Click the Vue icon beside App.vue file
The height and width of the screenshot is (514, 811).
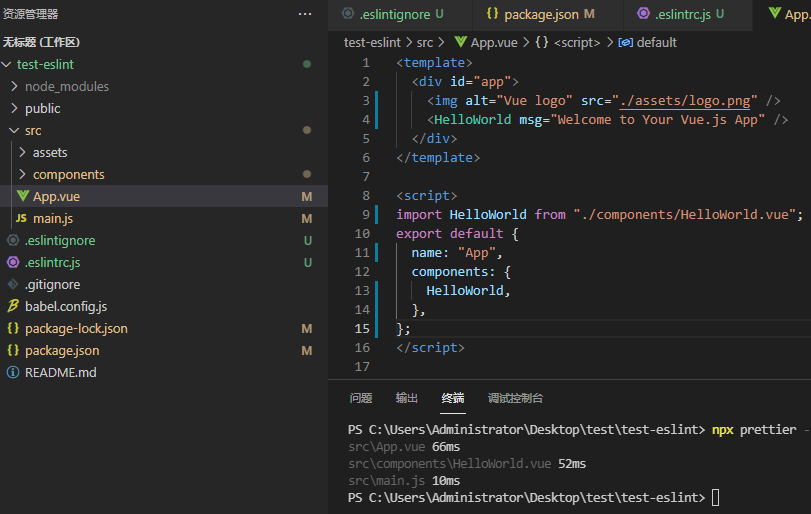click(22, 196)
